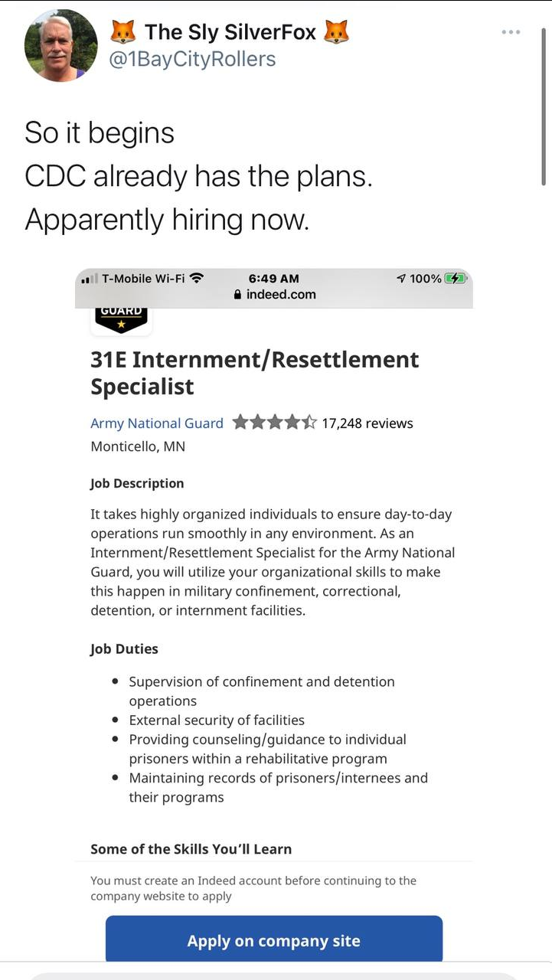Tap the Wi-Fi signal icon in status bar
This screenshot has width=552, height=980.
point(197,279)
